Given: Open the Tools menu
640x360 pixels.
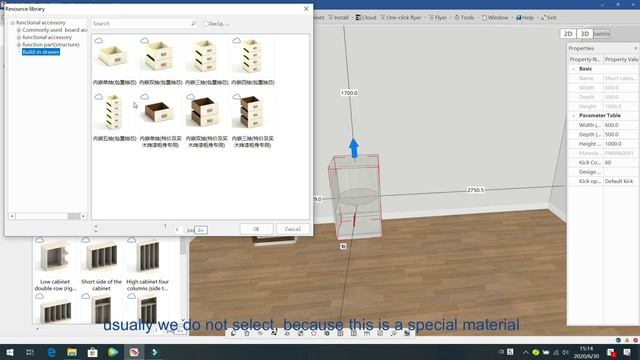Looking at the screenshot, I should pos(464,18).
